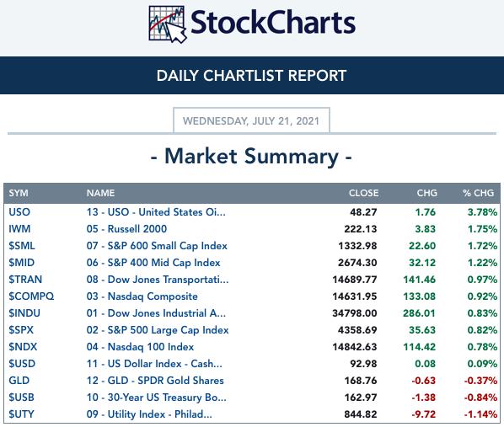Open the 30-Year US Treasury Bond link

coord(156,398)
